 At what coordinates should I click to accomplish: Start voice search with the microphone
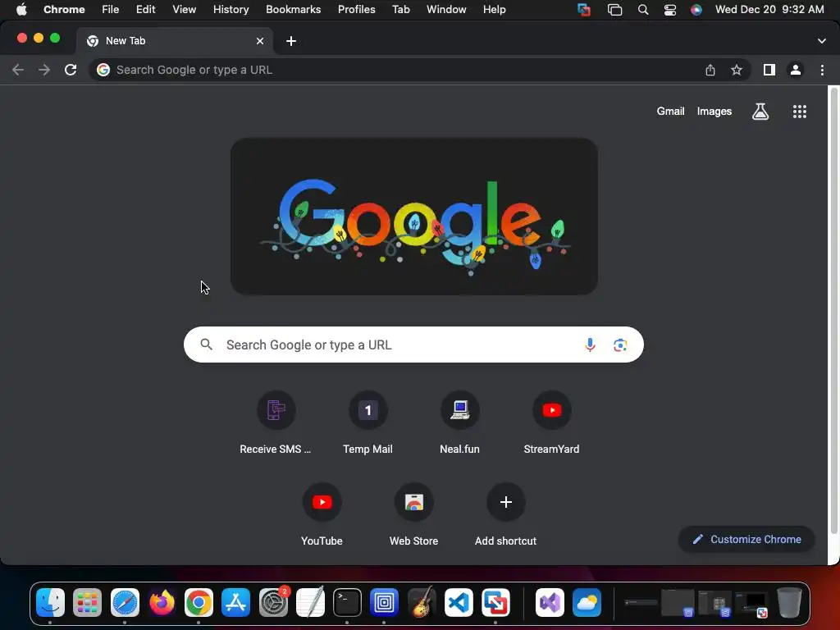(x=590, y=345)
